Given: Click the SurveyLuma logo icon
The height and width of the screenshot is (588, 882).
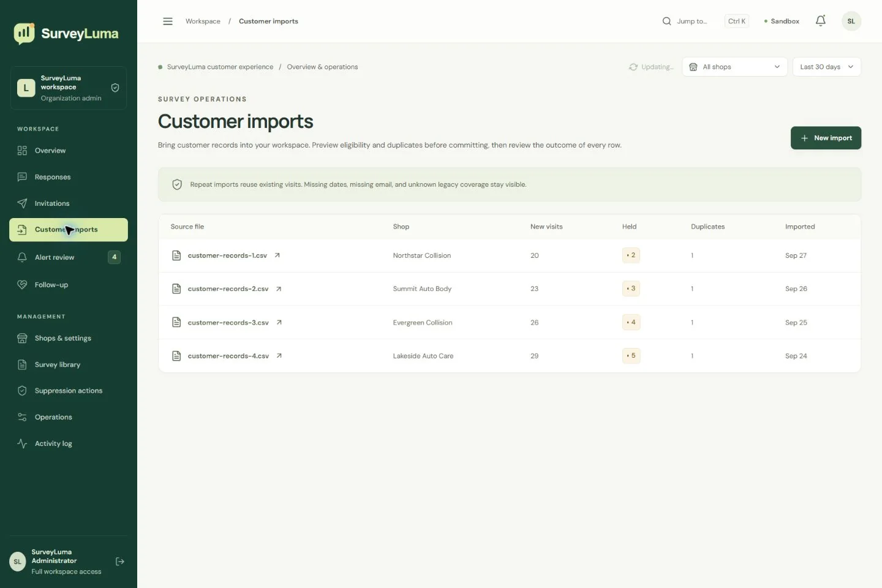Looking at the screenshot, I should pyautogui.click(x=24, y=34).
